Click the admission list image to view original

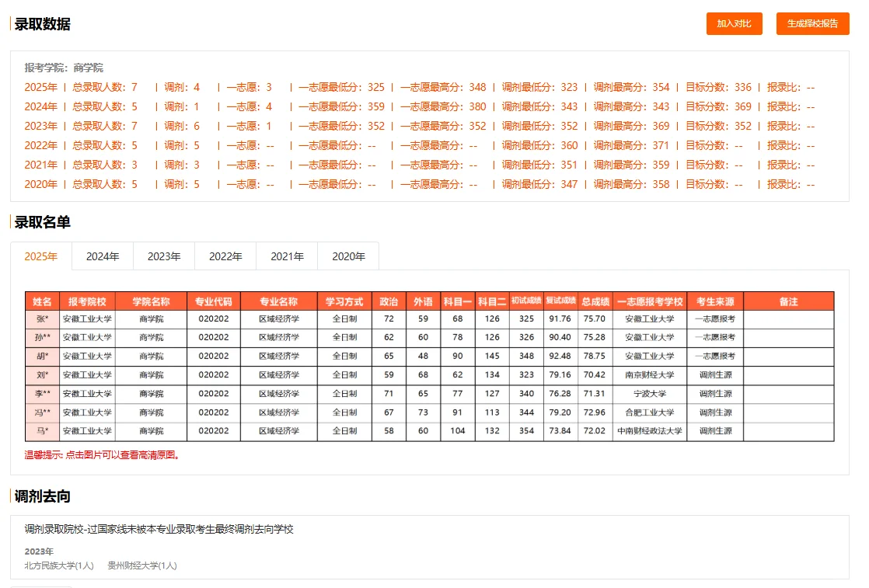[x=428, y=365]
